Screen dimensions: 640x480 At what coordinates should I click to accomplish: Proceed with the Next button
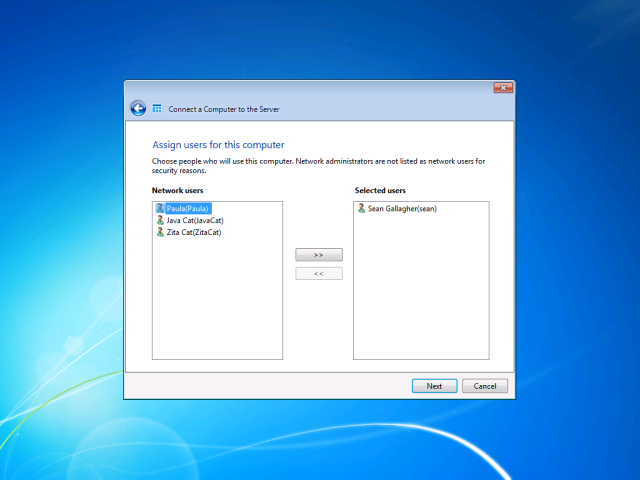(434, 386)
